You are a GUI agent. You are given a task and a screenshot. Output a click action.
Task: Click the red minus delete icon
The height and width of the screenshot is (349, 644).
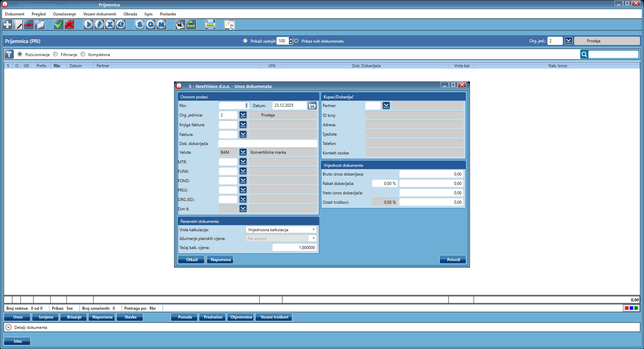(29, 24)
